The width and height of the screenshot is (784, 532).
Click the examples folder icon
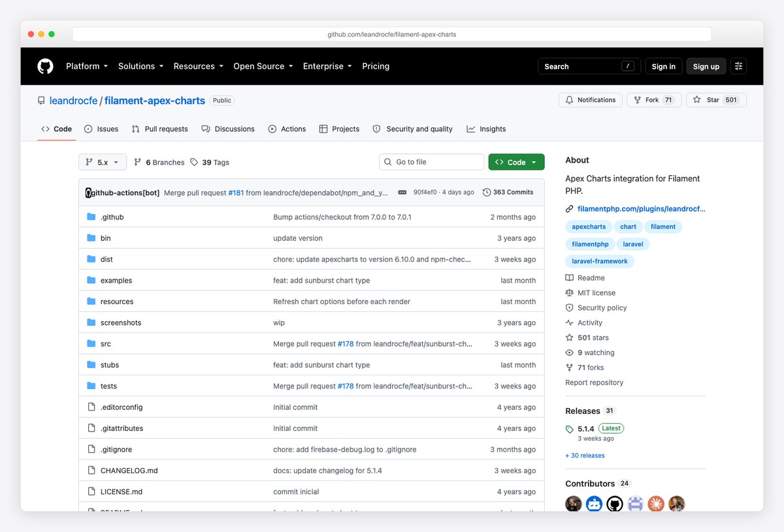tap(91, 280)
